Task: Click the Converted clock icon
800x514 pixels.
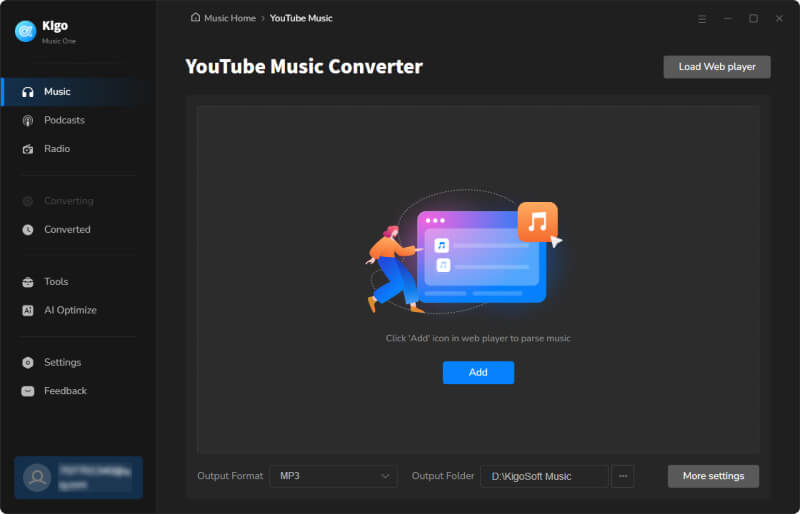Action: coord(28,230)
